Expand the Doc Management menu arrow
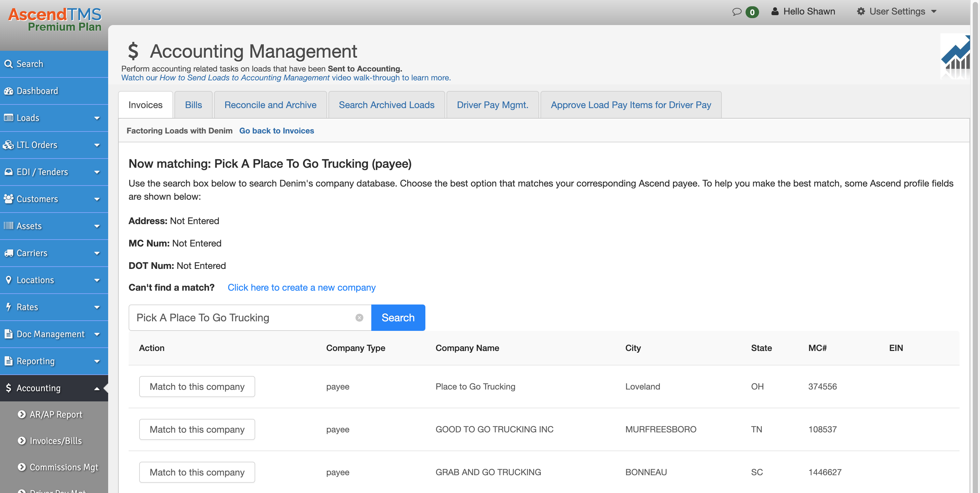The width and height of the screenshot is (980, 493). click(97, 334)
